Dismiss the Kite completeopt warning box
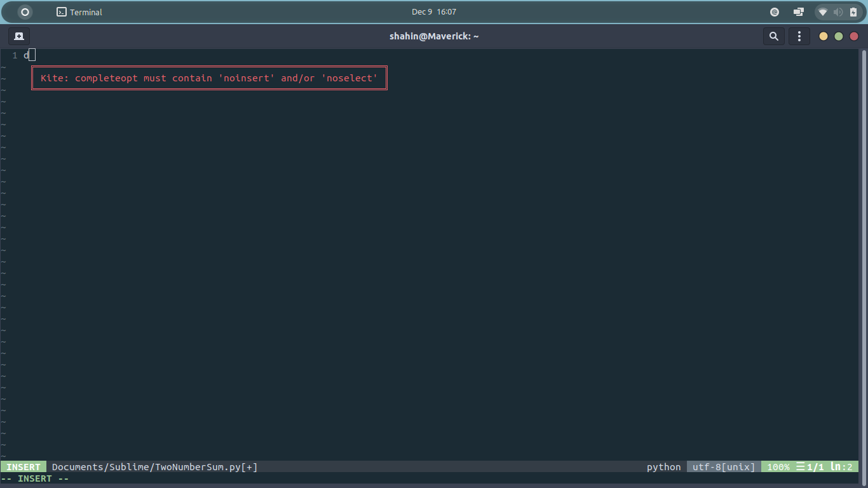 (x=209, y=78)
